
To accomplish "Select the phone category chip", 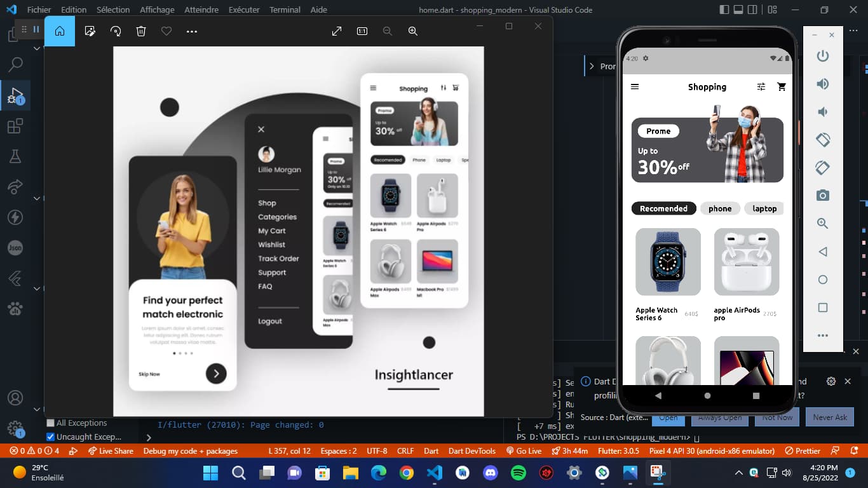I will (720, 208).
